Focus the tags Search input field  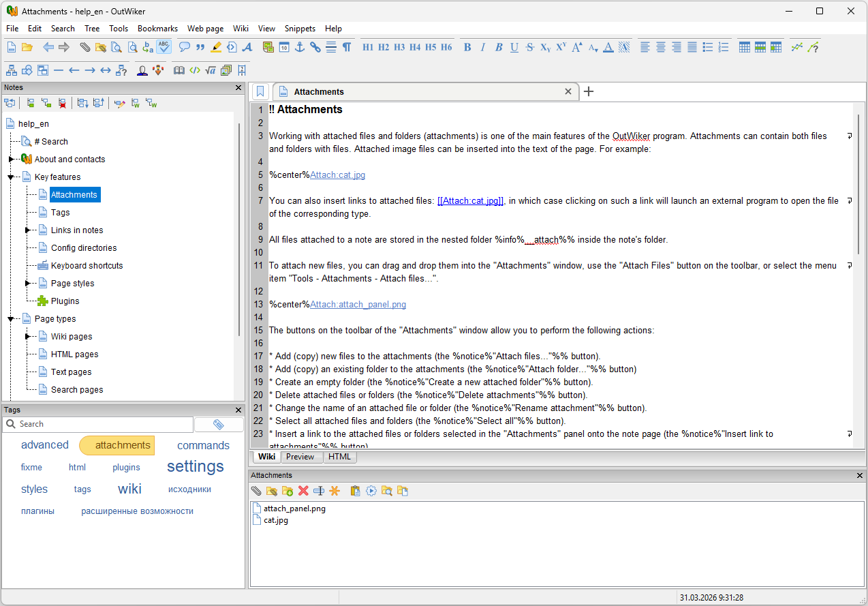[x=97, y=424]
